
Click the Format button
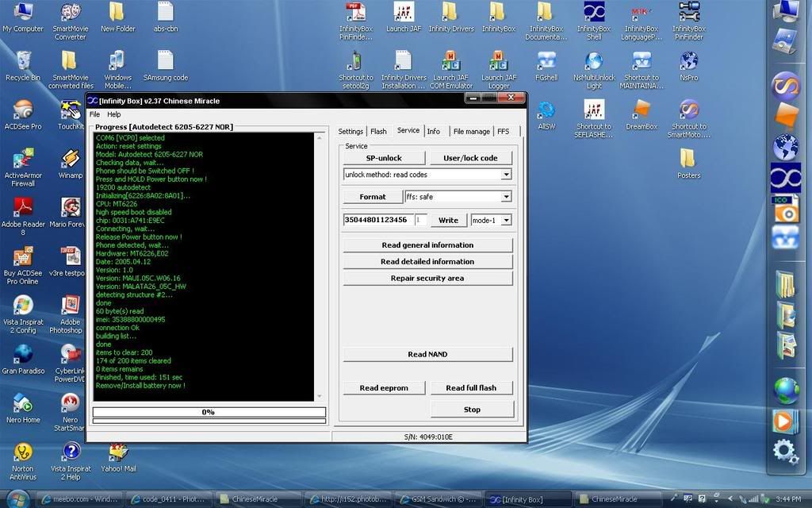pyautogui.click(x=373, y=197)
